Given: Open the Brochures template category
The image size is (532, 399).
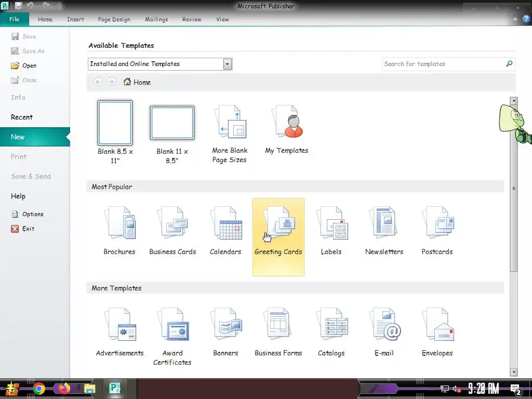Looking at the screenshot, I should tap(119, 231).
